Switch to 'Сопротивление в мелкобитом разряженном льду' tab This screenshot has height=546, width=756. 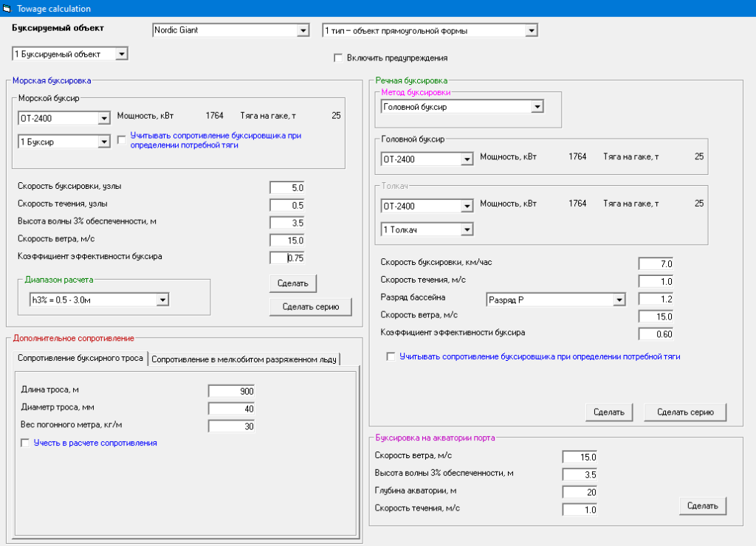point(244,359)
